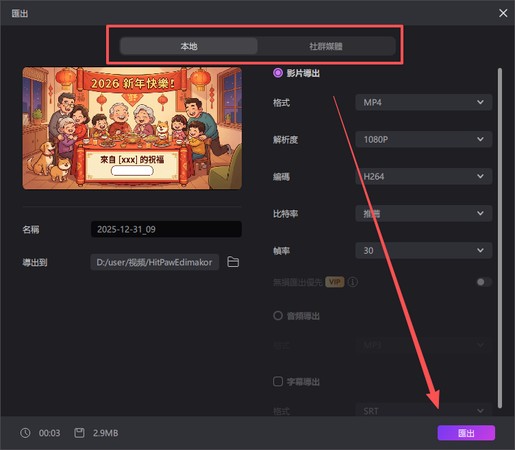Viewport: 515px width, 450px height.
Task: Click the vertical scrollbar of settings
Action: tap(499, 238)
